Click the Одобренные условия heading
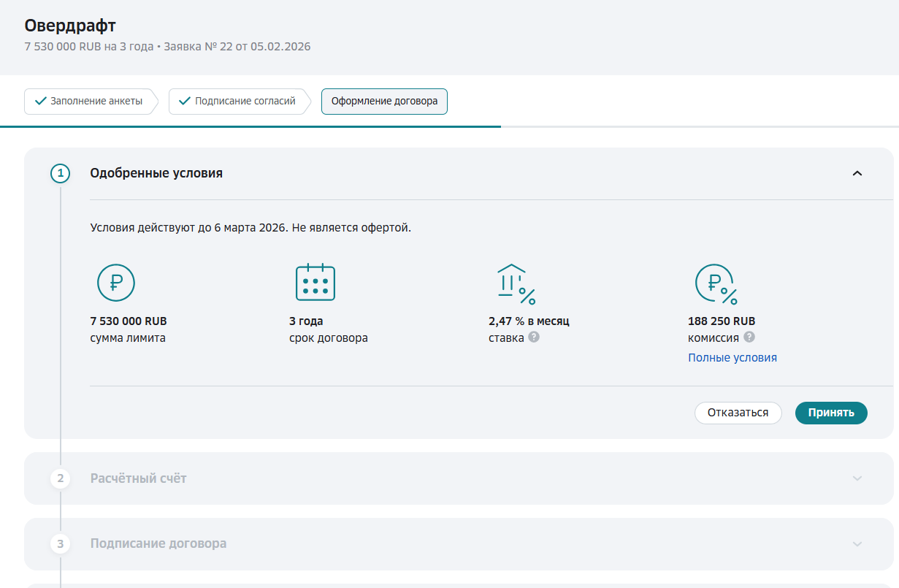This screenshot has height=588, width=899. pos(156,173)
